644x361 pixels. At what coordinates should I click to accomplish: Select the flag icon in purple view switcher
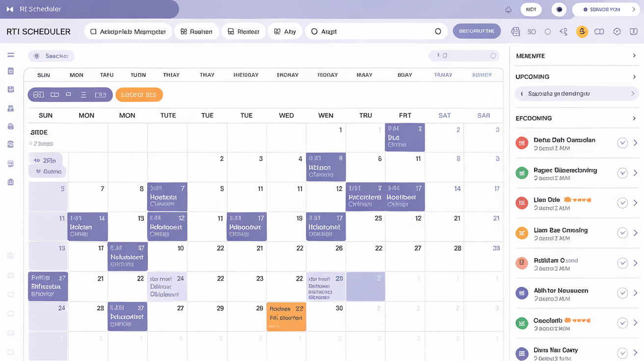pyautogui.click(x=69, y=95)
